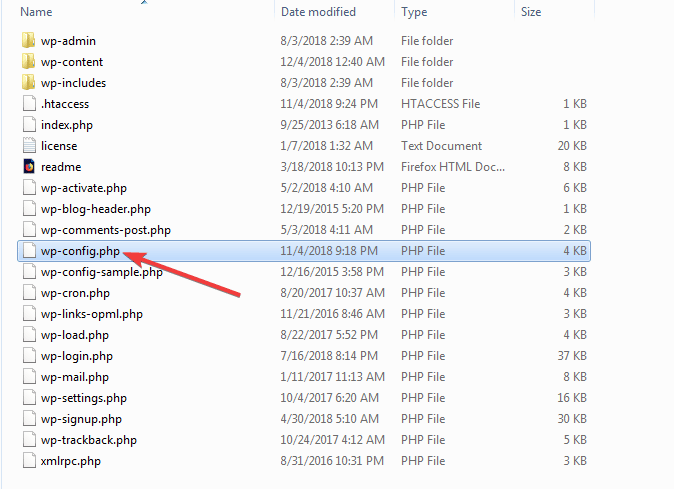Click the readme Firefox HTML icon
This screenshot has width=674, height=489.
(x=29, y=167)
